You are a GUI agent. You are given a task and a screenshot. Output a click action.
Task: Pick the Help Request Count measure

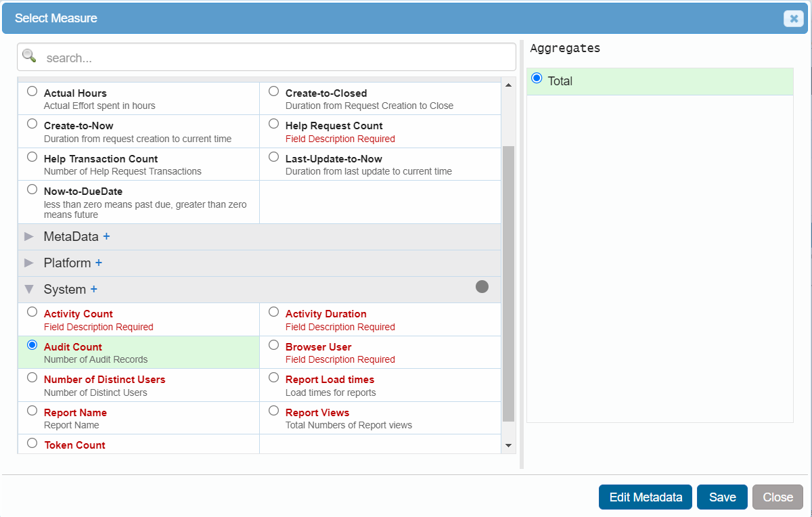(273, 124)
